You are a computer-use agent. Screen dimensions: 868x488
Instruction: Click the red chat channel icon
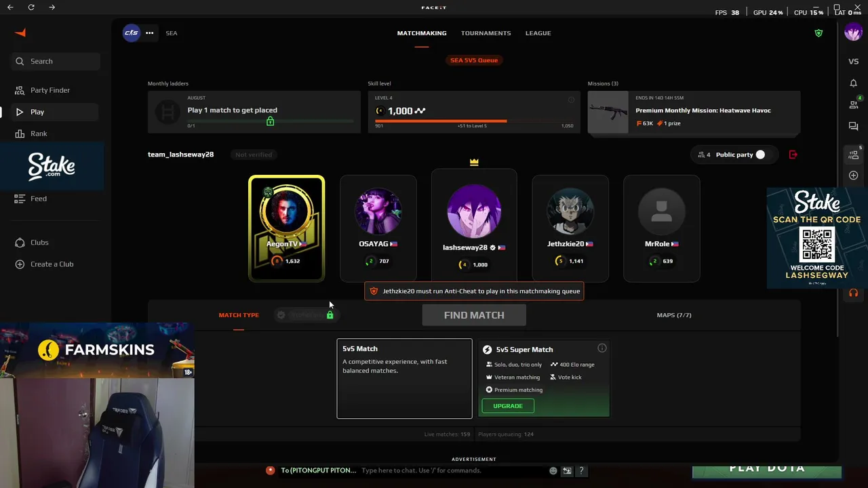[271, 470]
